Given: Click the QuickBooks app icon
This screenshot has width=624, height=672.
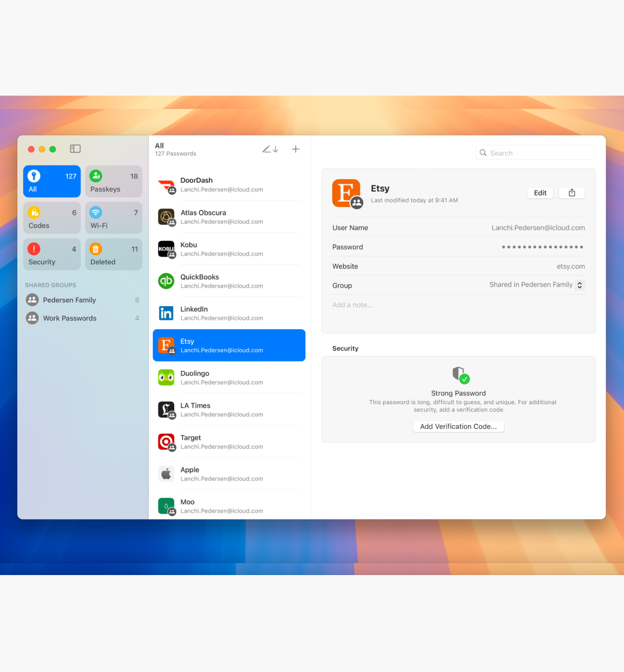Looking at the screenshot, I should (166, 281).
